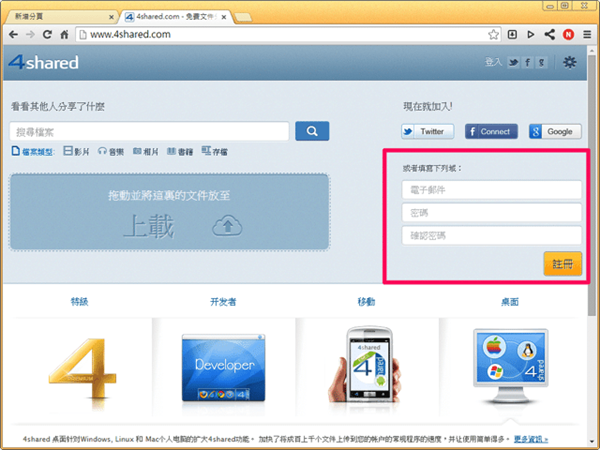Open the settings gear in header
Image resolution: width=600 pixels, height=450 pixels.
(x=569, y=62)
